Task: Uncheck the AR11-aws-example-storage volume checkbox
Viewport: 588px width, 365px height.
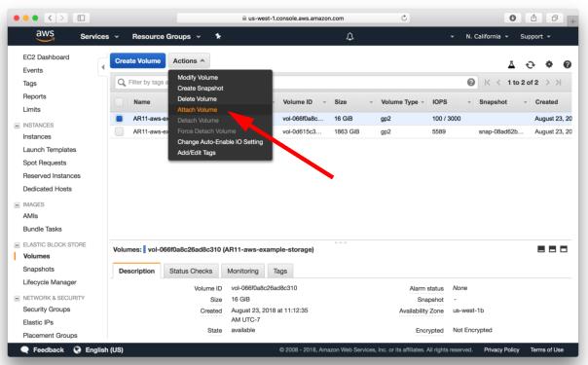Action: tap(119, 119)
